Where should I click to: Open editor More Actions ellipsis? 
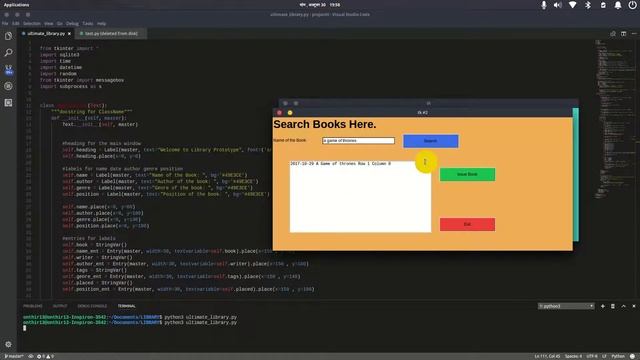[634, 33]
